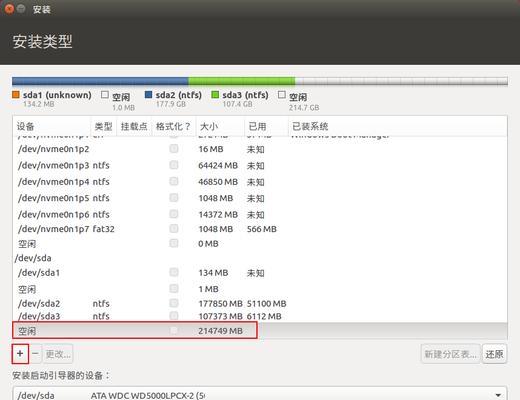Toggle format checkbox for /dev/sda2
Viewport: 520px width, 400px height.
click(174, 303)
